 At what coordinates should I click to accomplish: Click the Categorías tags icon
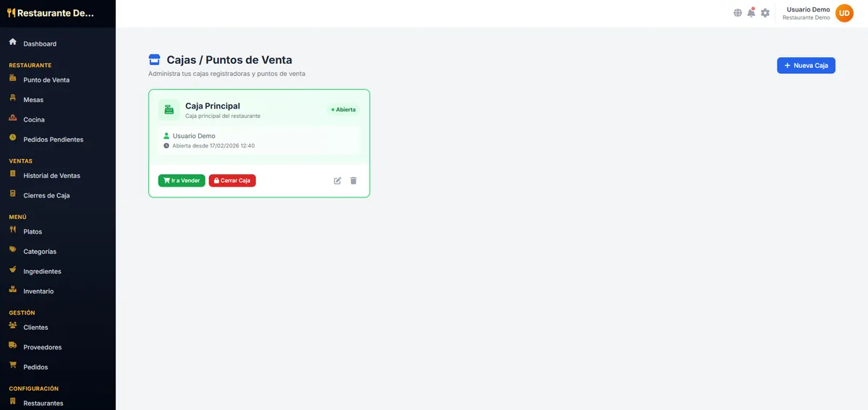13,250
